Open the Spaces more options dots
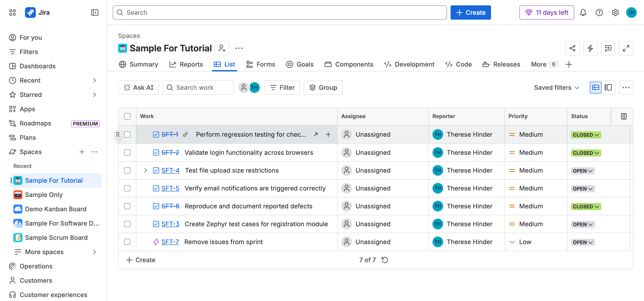Screen dimensions: 644x301 coord(94,152)
